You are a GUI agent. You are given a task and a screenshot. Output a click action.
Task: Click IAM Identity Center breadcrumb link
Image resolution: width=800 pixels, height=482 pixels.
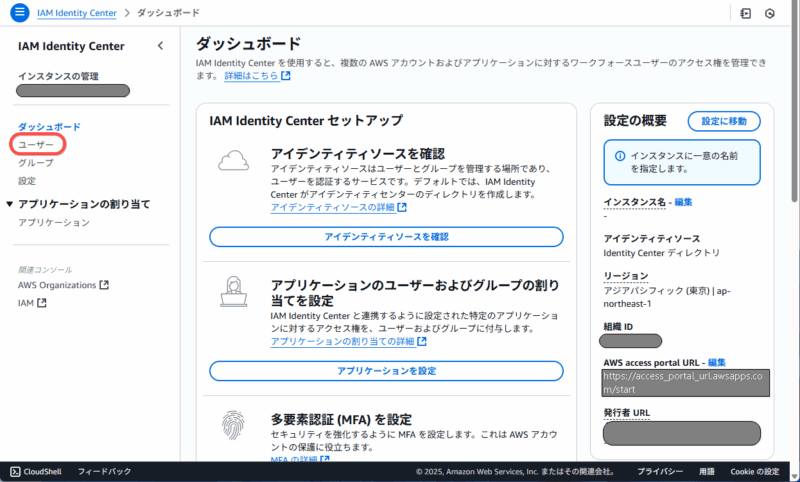(77, 13)
